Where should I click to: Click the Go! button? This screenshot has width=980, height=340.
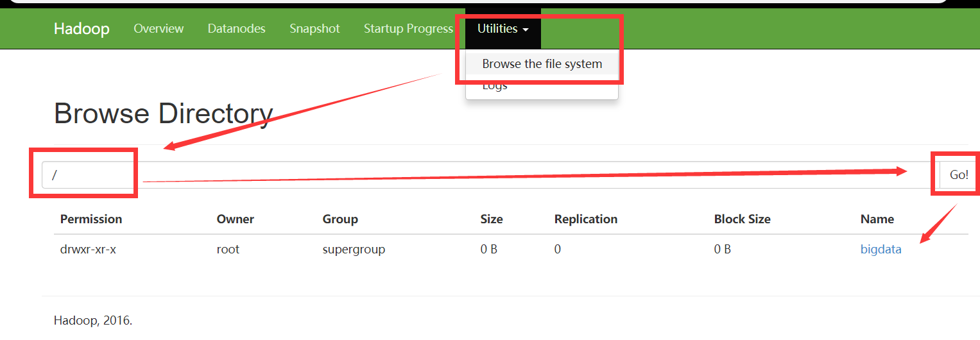coord(959,174)
